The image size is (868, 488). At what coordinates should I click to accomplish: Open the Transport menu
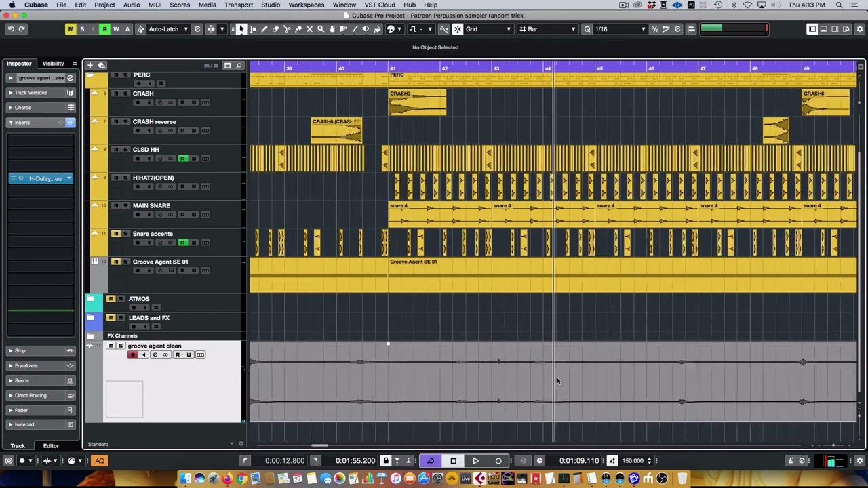(x=239, y=5)
